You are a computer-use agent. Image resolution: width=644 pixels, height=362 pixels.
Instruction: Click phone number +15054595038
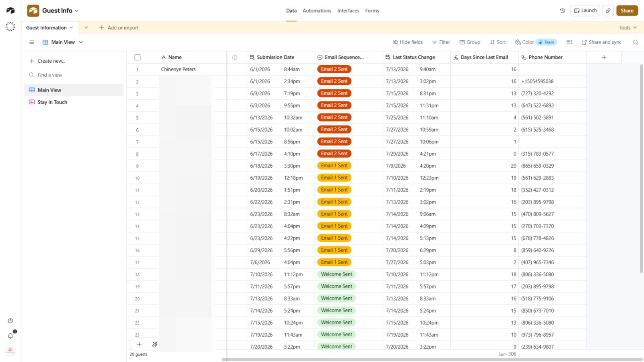(537, 82)
